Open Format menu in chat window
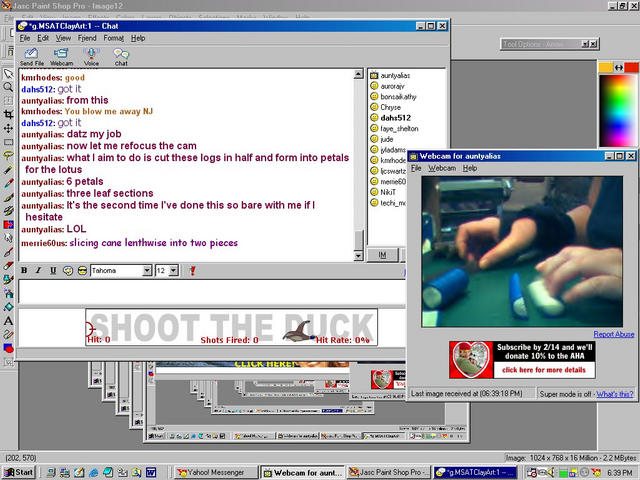 pyautogui.click(x=113, y=38)
